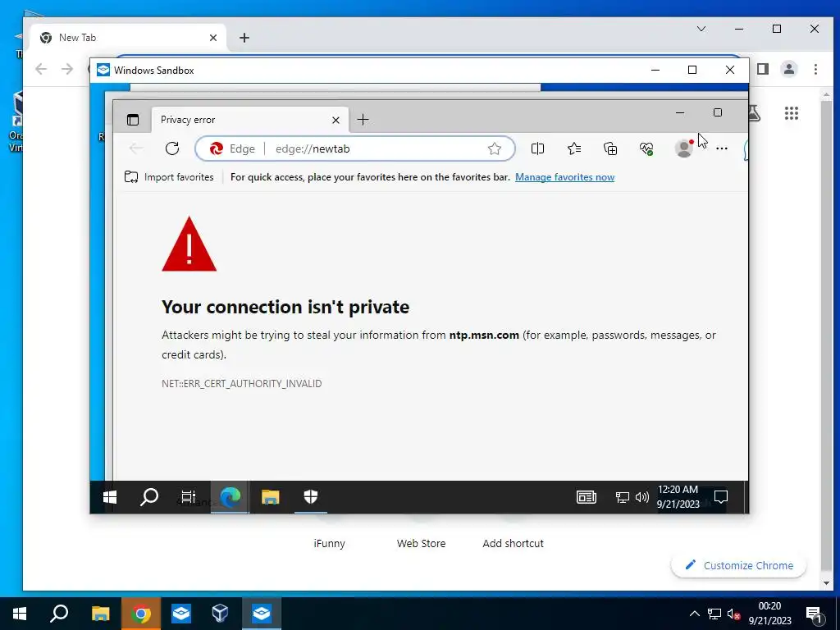The height and width of the screenshot is (630, 840).
Task: Open a new tab in Edge
Action: [363, 120]
